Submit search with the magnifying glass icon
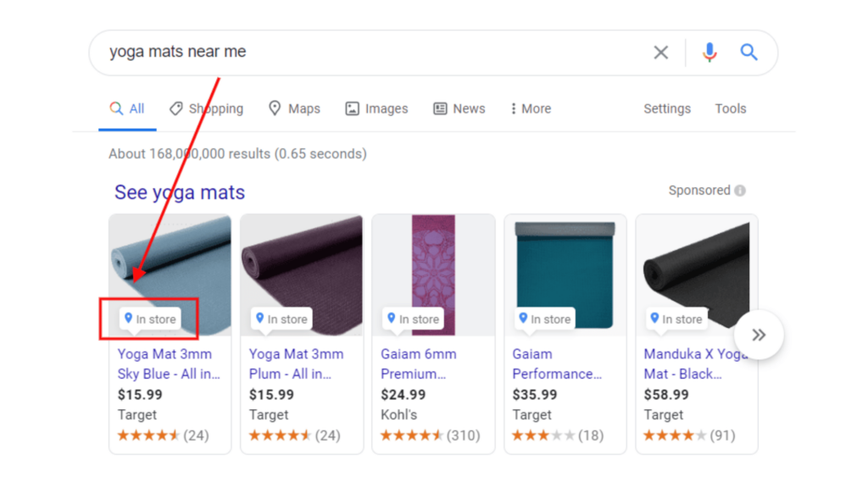Viewport: 868px width, 488px height. (x=748, y=52)
